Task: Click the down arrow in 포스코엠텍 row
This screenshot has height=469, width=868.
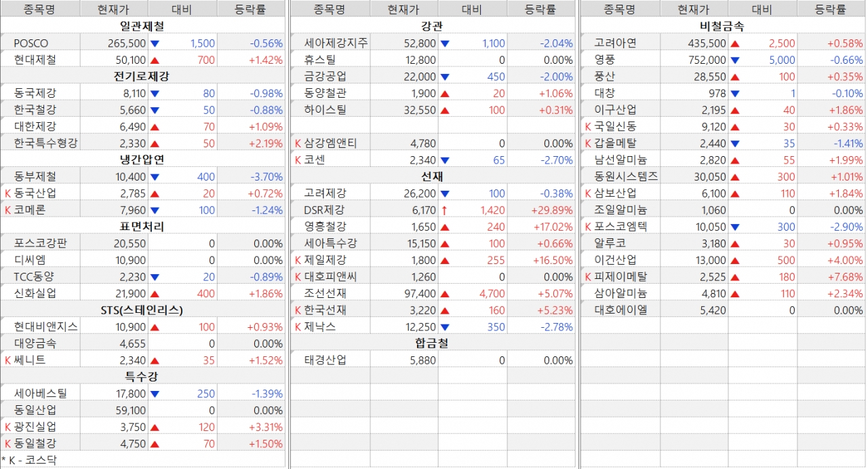Action: tap(735, 227)
